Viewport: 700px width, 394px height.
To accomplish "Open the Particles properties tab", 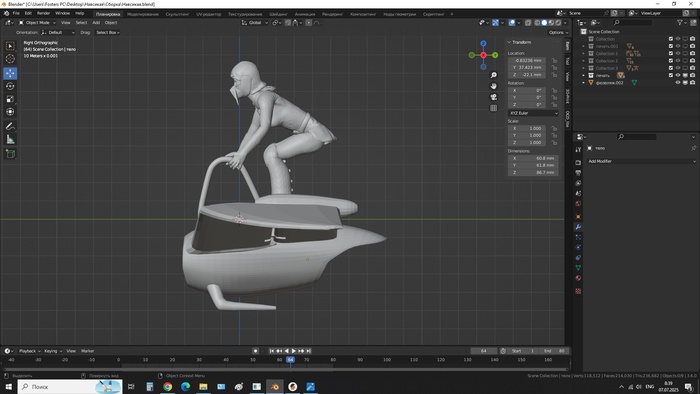I will (578, 237).
